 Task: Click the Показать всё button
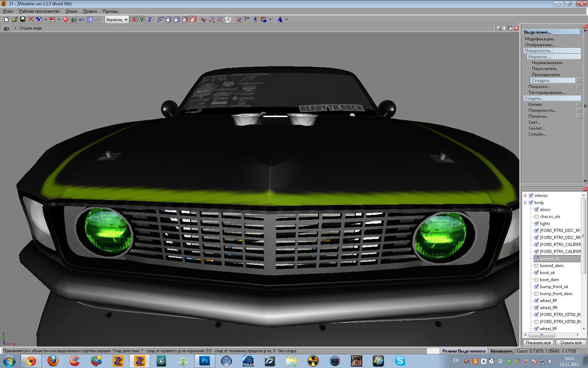(538, 343)
